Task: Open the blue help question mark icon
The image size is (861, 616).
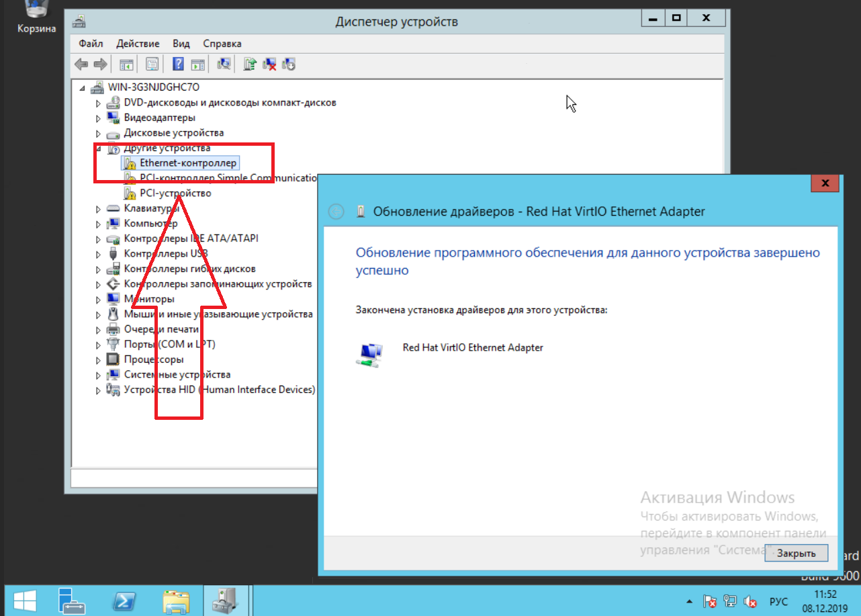Action: (x=178, y=64)
